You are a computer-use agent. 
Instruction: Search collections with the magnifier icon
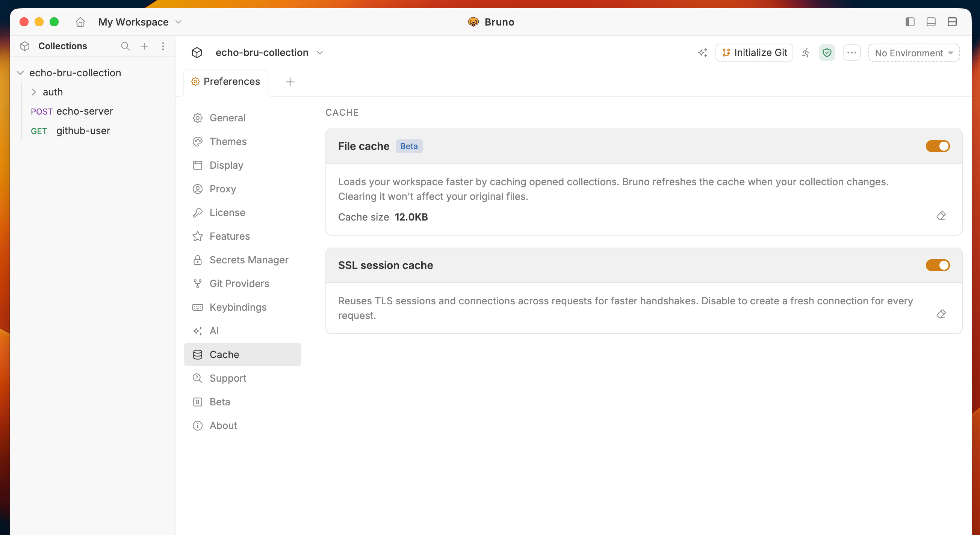[x=125, y=46]
